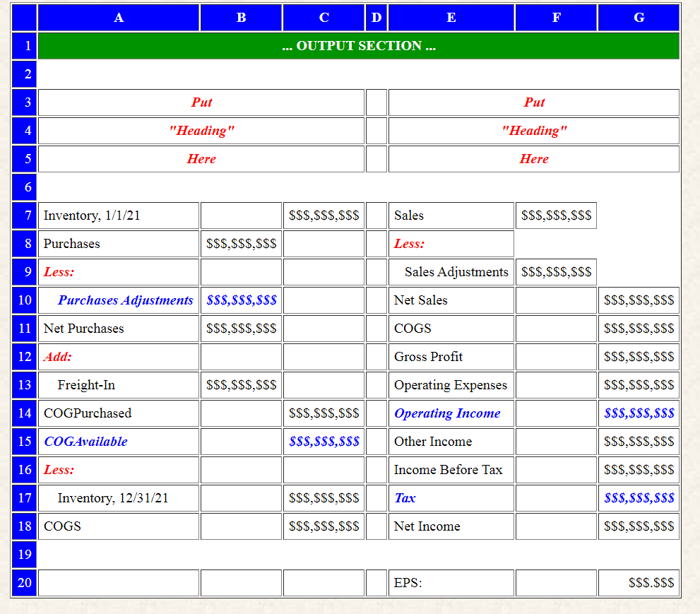Click row header 7
This screenshot has height=614, width=700.
23,215
